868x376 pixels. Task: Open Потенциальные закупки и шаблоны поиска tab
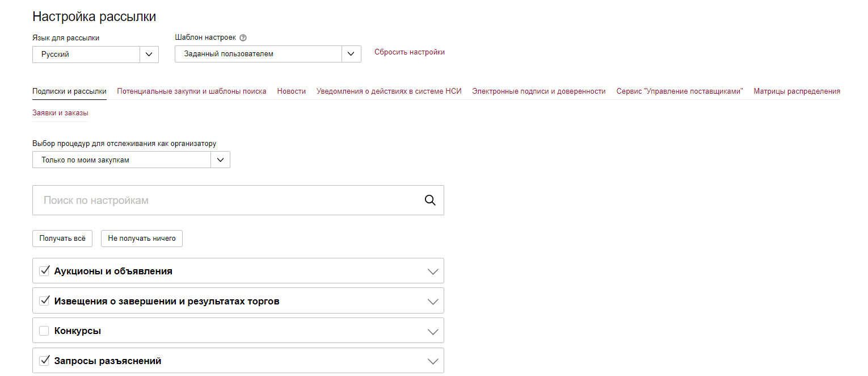(x=191, y=91)
